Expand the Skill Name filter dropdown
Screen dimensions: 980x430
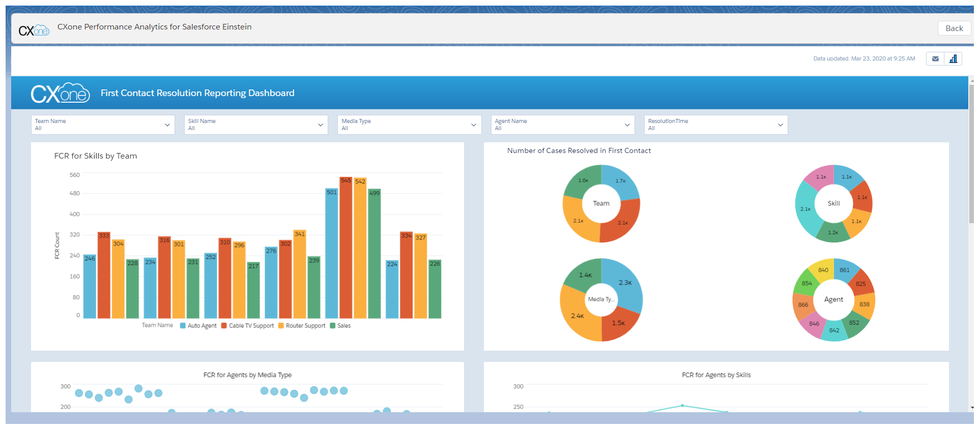[256, 125]
